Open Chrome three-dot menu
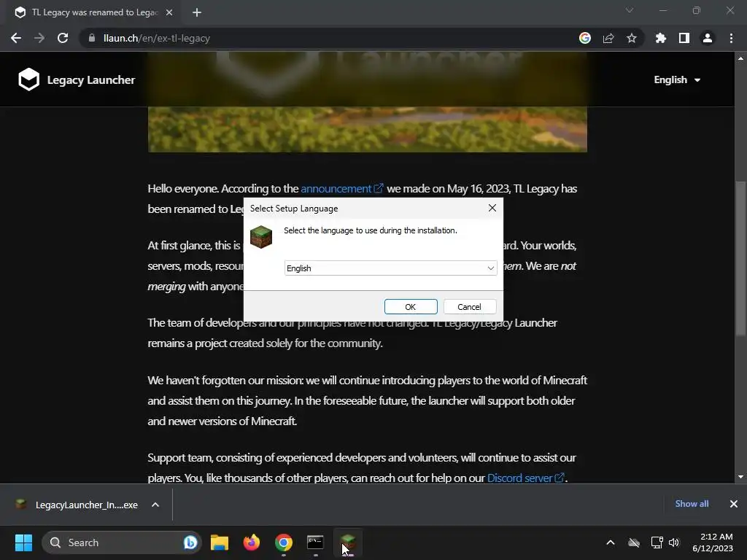747x560 pixels. [x=731, y=38]
